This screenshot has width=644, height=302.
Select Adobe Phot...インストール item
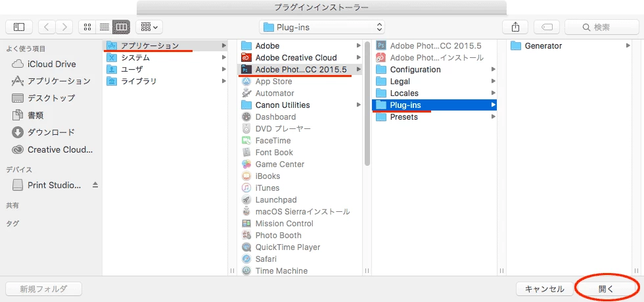[x=435, y=58]
